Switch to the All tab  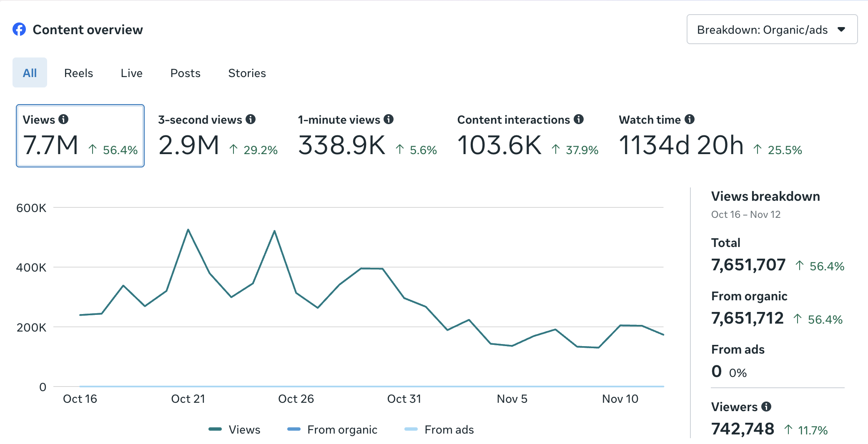(30, 73)
